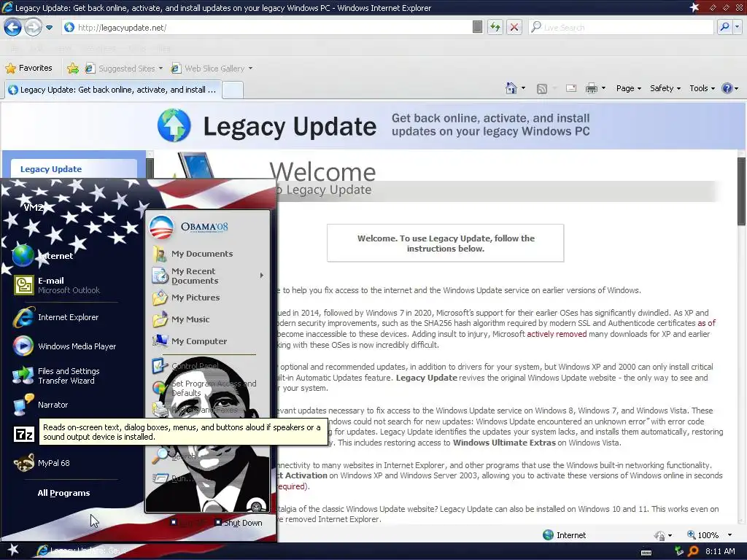
Task: Click the Legacy Update sidebar link
Action: click(51, 169)
